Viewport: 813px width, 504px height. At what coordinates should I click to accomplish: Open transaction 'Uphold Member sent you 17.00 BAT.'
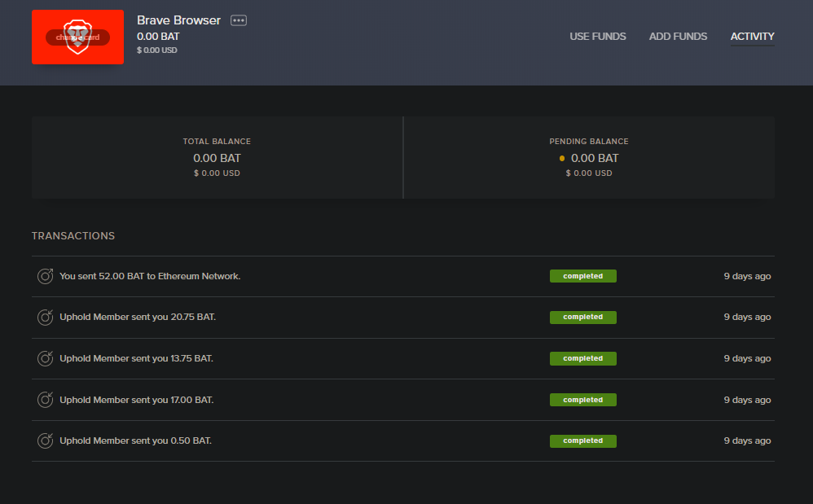(403, 400)
